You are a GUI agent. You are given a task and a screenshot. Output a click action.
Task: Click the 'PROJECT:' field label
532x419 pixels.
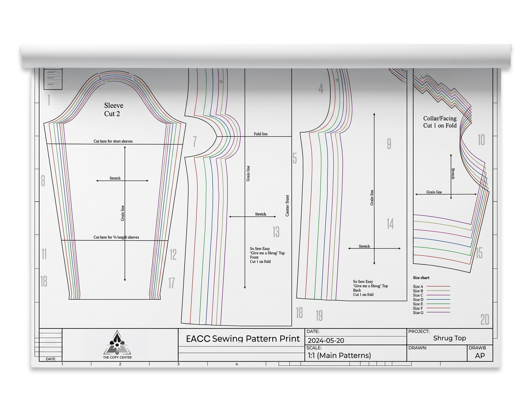click(419, 332)
